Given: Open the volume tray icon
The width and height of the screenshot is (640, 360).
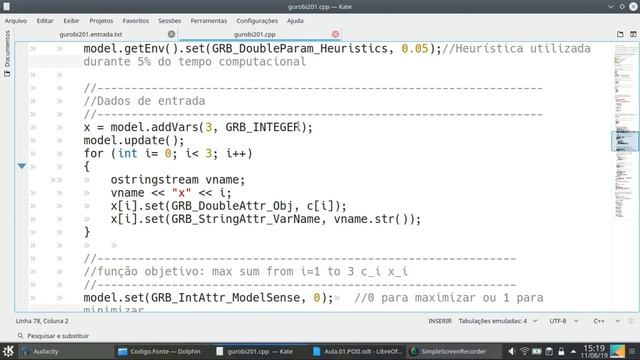Looking at the screenshot, I should pos(511,351).
